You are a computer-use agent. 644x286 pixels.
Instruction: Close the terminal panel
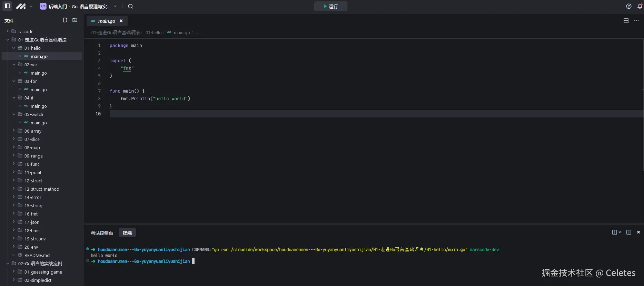[638, 232]
